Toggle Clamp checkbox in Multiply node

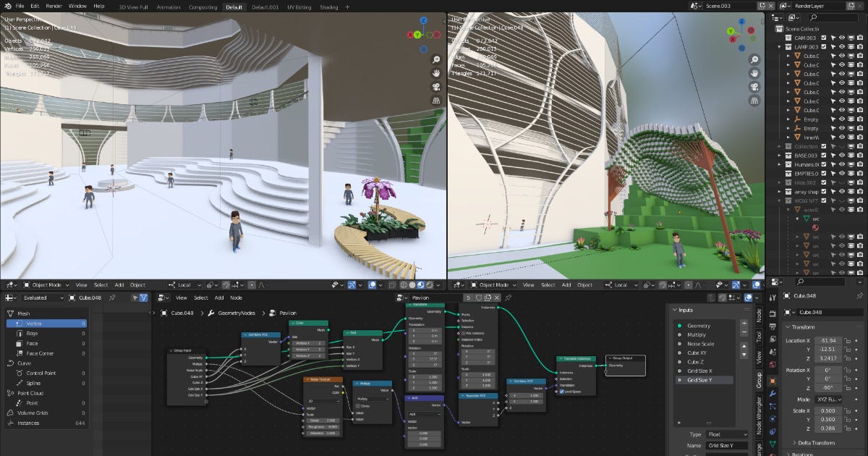[357, 406]
